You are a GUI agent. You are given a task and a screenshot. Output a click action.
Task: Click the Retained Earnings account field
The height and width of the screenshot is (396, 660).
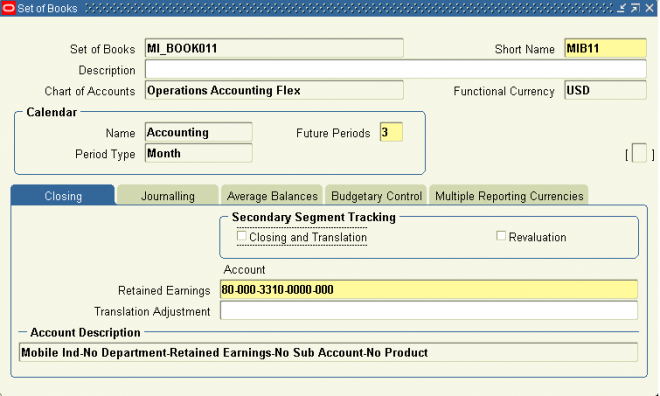(x=428, y=290)
